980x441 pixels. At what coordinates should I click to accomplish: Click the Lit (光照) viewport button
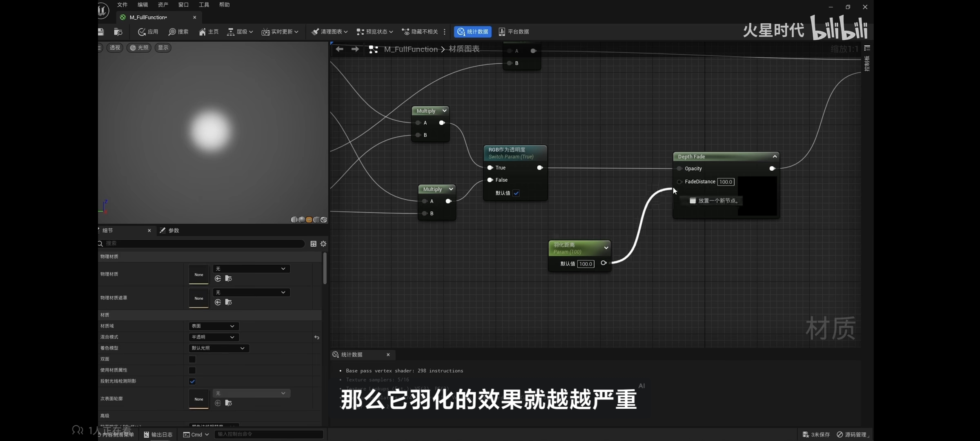pyautogui.click(x=139, y=48)
